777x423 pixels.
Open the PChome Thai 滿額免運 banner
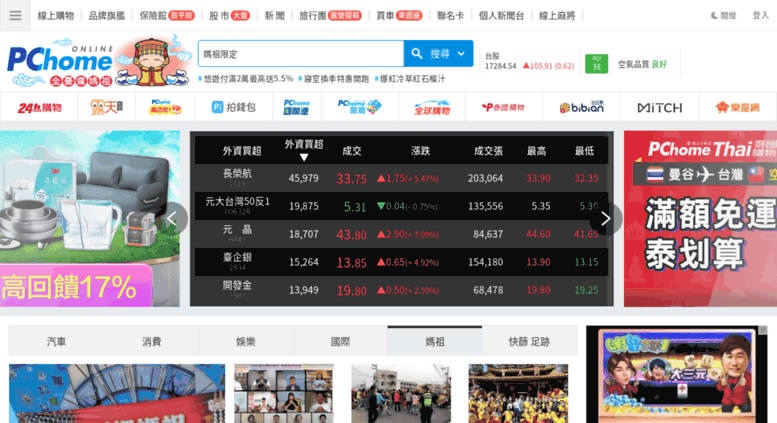click(x=700, y=218)
